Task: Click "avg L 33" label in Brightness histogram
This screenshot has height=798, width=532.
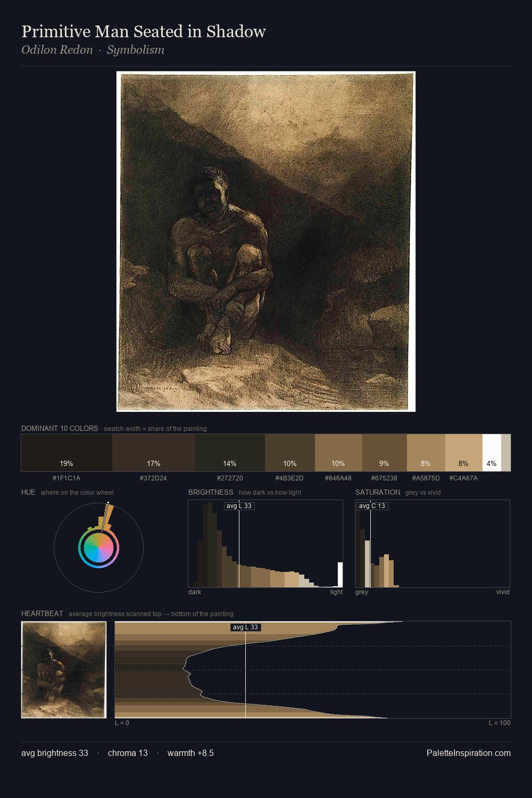Action: coord(239,506)
